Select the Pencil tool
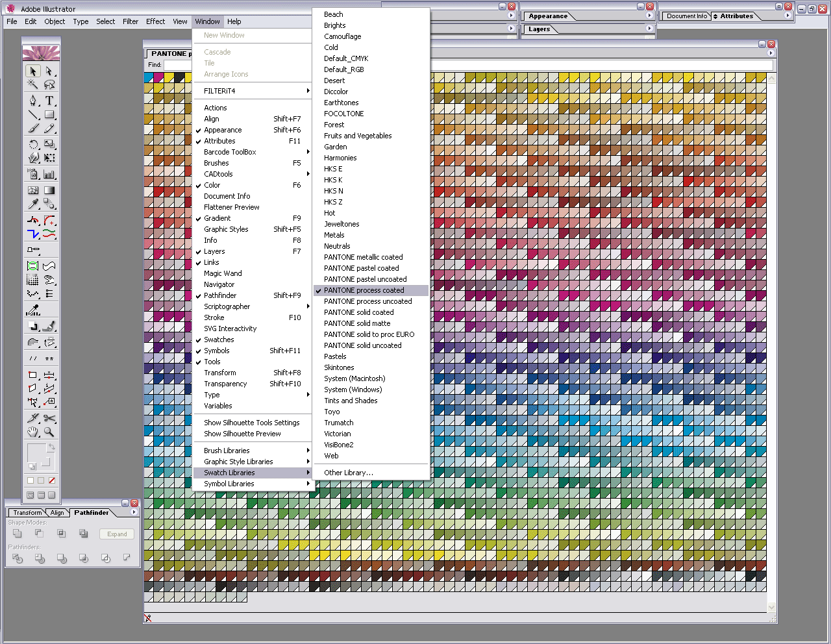 click(49, 128)
